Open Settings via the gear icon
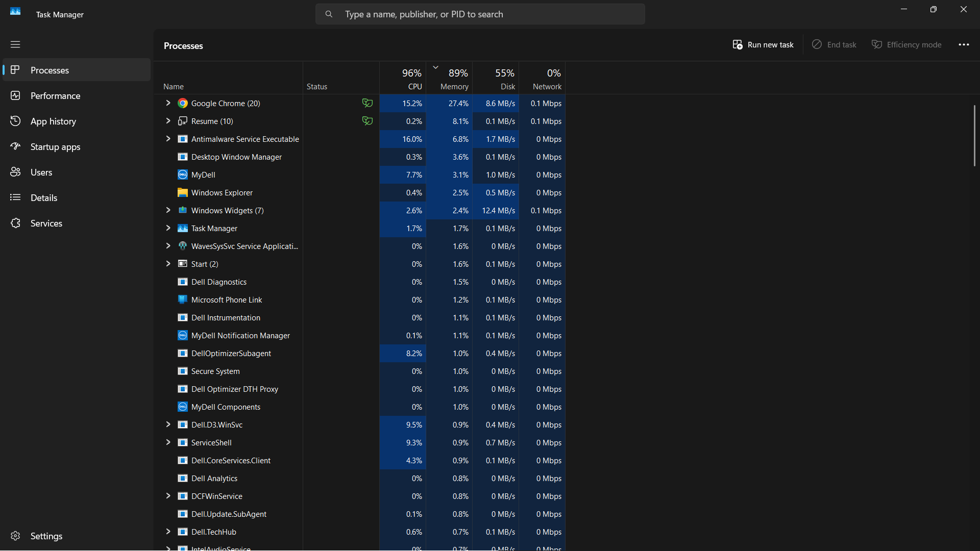 coord(15,536)
